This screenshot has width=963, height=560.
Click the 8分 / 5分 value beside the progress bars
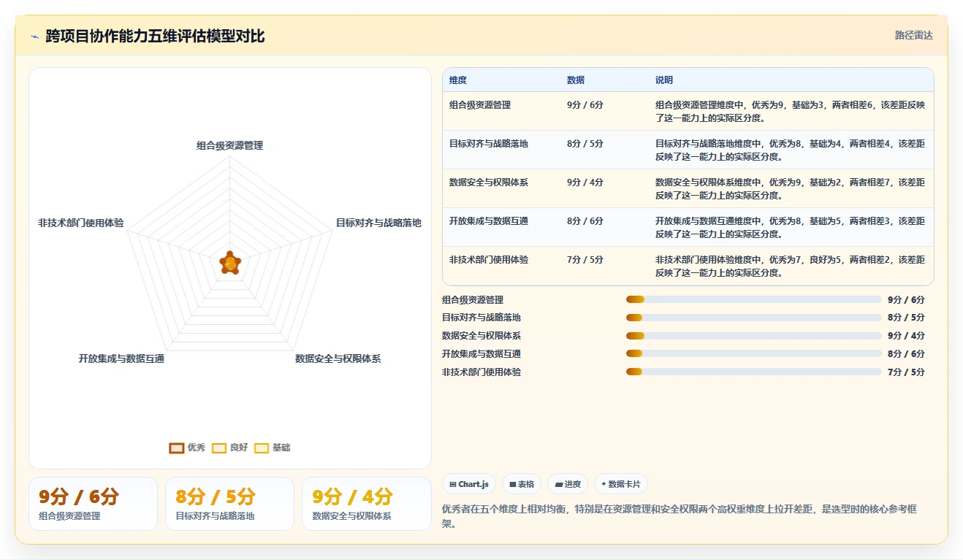click(x=906, y=318)
